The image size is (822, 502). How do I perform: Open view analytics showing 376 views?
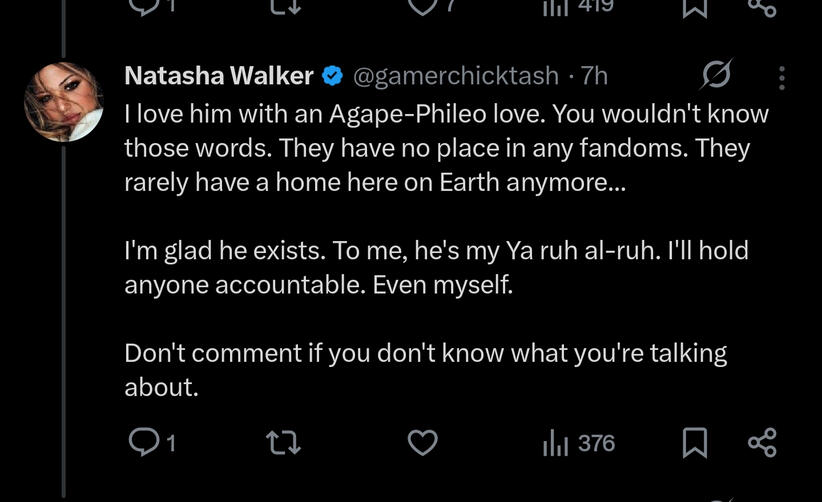pos(579,443)
